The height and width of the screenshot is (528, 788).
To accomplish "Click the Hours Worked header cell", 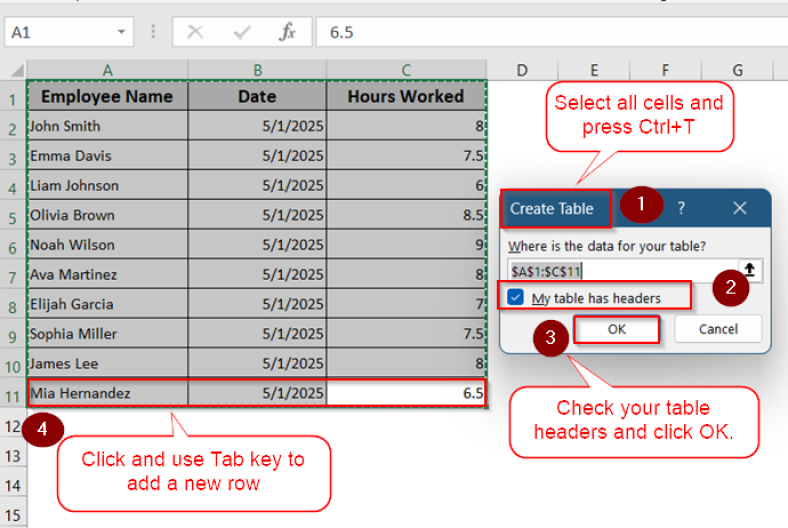I will tap(405, 96).
